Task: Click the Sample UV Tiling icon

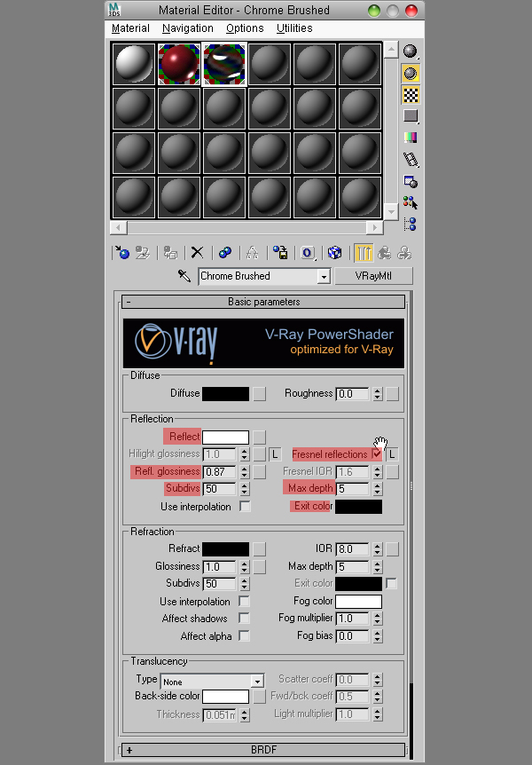Action: [x=411, y=116]
